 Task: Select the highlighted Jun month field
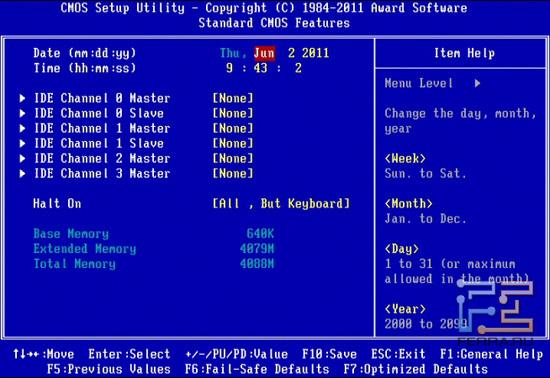(x=264, y=53)
